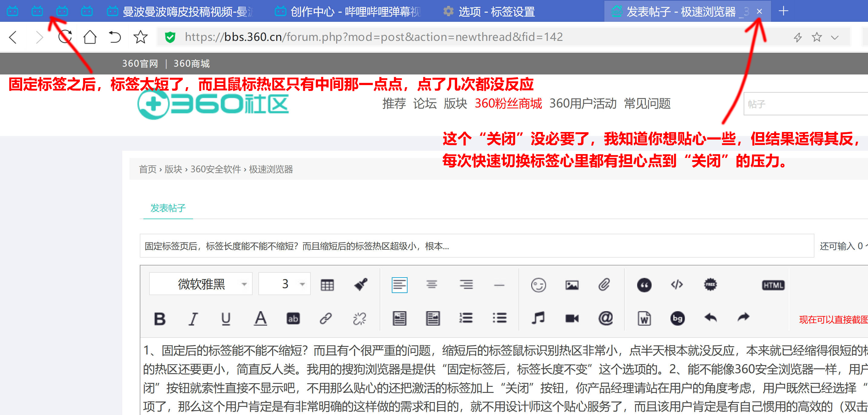Insert music with the note icon

(538, 318)
